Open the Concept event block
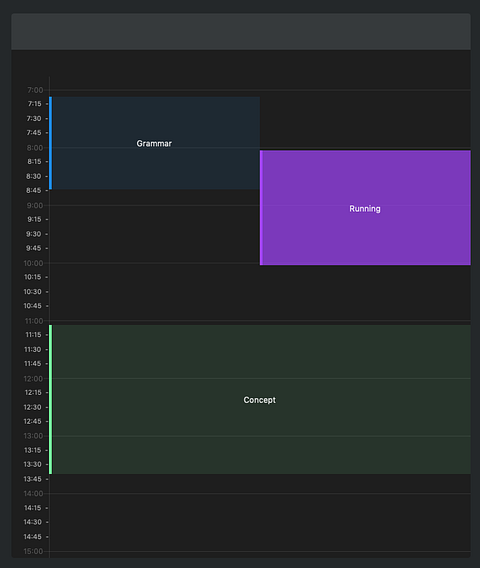The width and height of the screenshot is (480, 568). 260,399
